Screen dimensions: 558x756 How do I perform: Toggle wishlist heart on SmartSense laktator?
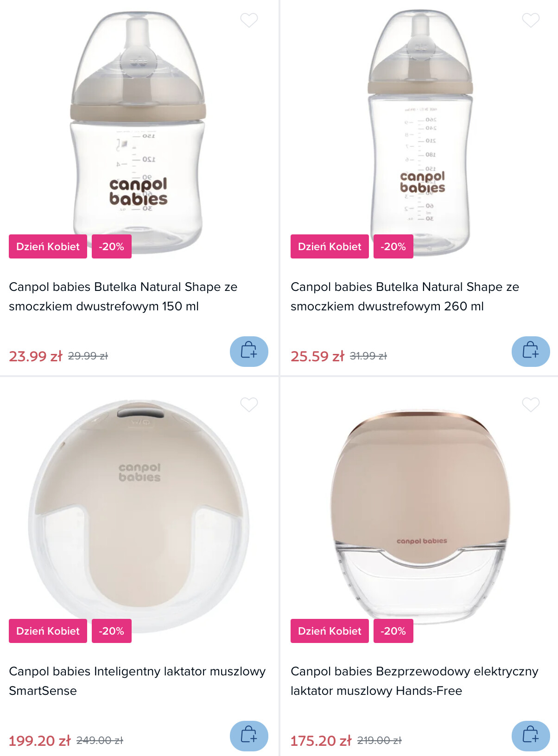[x=249, y=405]
